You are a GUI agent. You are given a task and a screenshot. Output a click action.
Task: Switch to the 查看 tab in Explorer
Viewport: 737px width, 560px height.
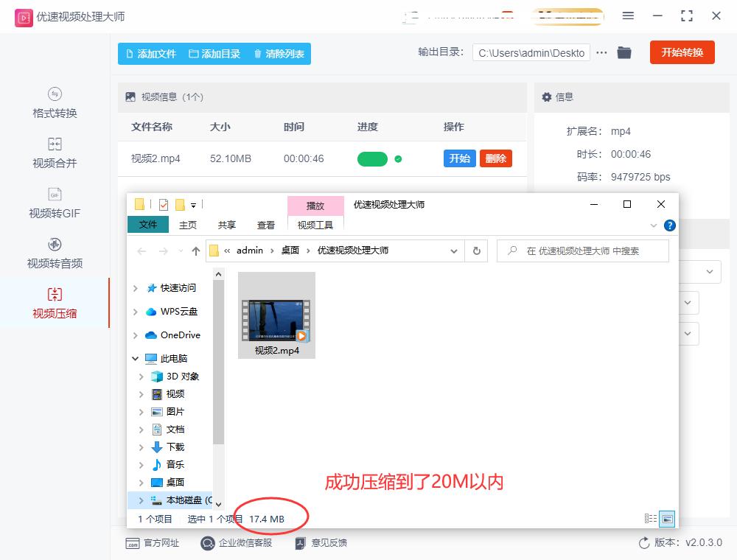tap(265, 225)
